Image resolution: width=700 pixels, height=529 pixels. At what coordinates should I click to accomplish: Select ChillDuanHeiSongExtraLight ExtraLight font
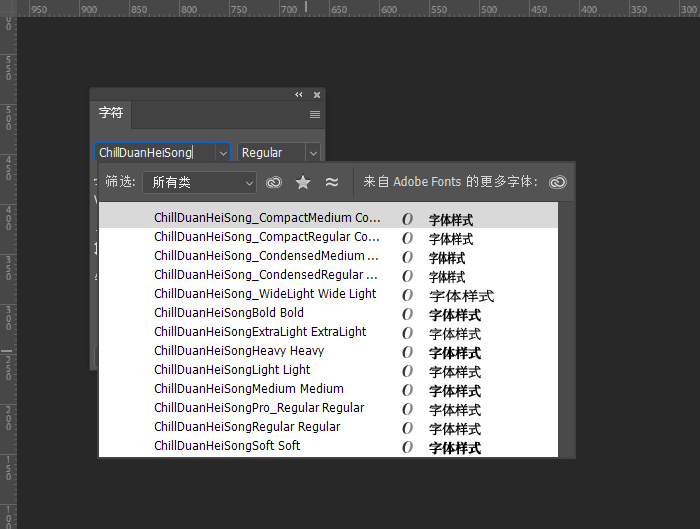pyautogui.click(x=329, y=332)
